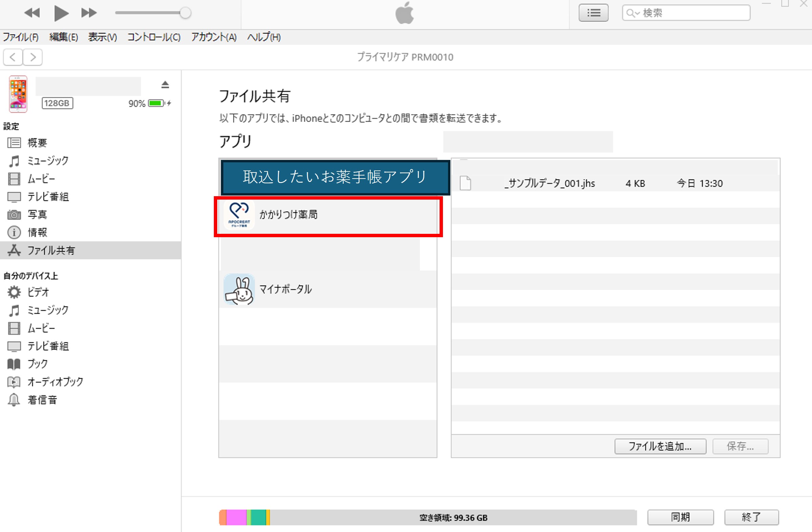Go back with the left arrow button
The width and height of the screenshot is (812, 532).
click(x=13, y=57)
